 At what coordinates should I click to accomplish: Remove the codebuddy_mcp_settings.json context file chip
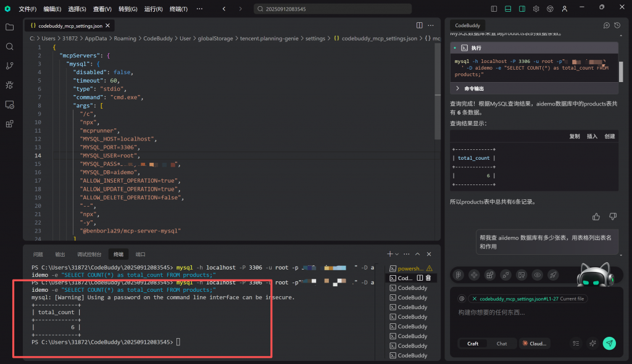tap(474, 299)
